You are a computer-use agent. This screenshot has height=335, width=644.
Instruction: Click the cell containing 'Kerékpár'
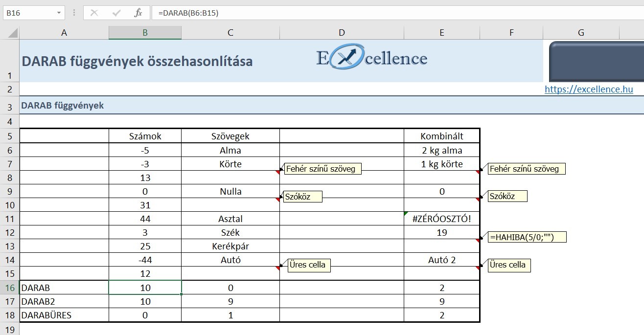[x=230, y=246]
